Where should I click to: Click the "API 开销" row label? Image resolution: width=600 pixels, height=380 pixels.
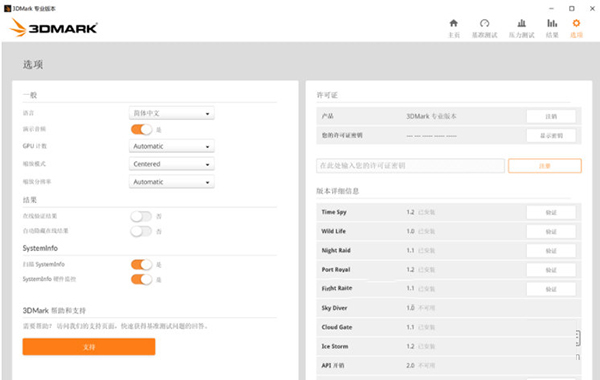(x=333, y=365)
